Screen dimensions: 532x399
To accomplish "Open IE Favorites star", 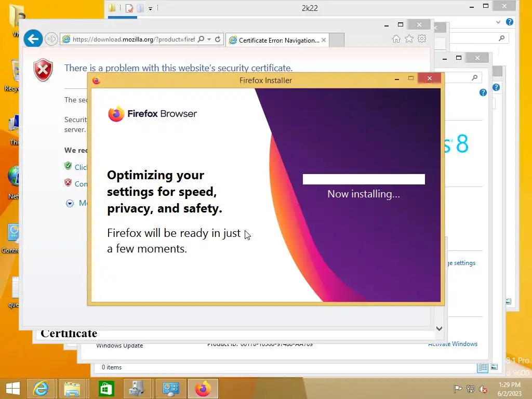I will pyautogui.click(x=409, y=38).
